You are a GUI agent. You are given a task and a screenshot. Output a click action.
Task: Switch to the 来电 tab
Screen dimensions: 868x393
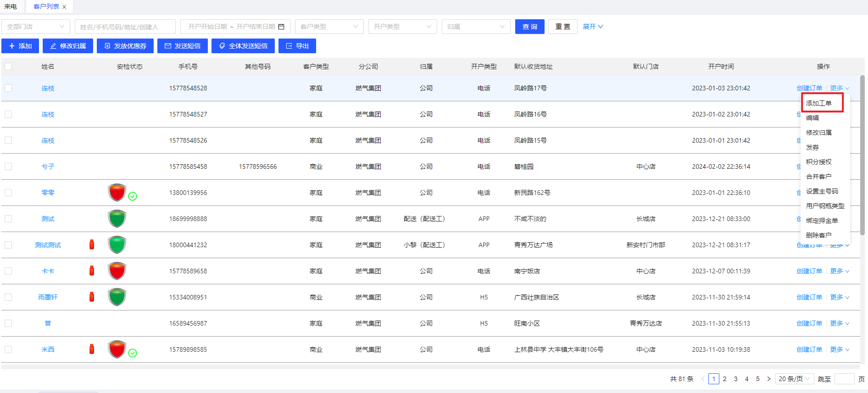11,7
